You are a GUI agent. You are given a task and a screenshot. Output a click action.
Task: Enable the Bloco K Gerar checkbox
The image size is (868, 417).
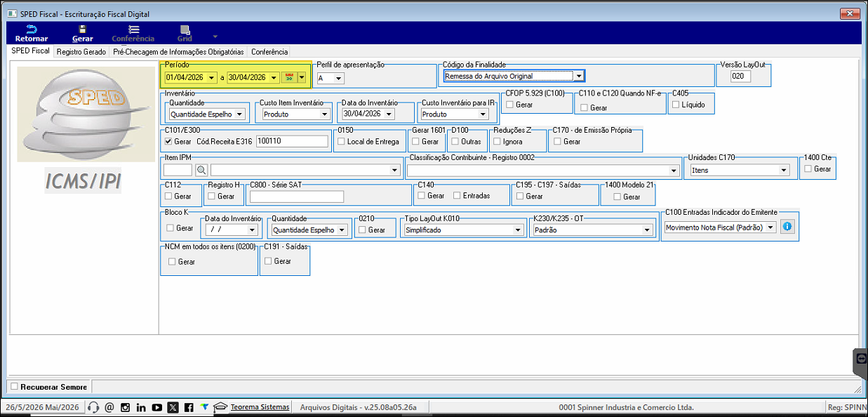tap(171, 228)
